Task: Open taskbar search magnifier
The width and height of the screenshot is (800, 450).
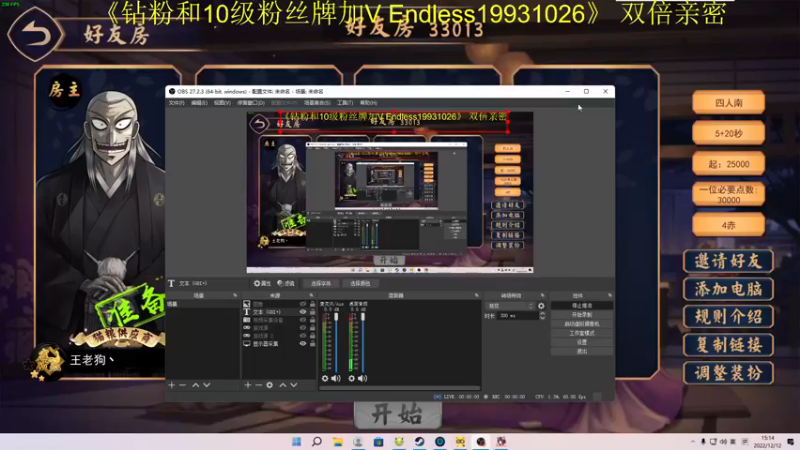Action: click(317, 442)
